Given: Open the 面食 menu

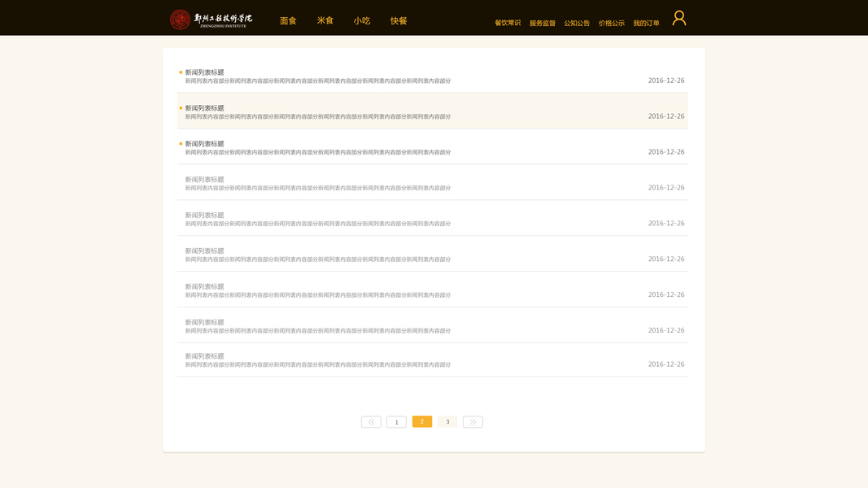Looking at the screenshot, I should coord(288,20).
